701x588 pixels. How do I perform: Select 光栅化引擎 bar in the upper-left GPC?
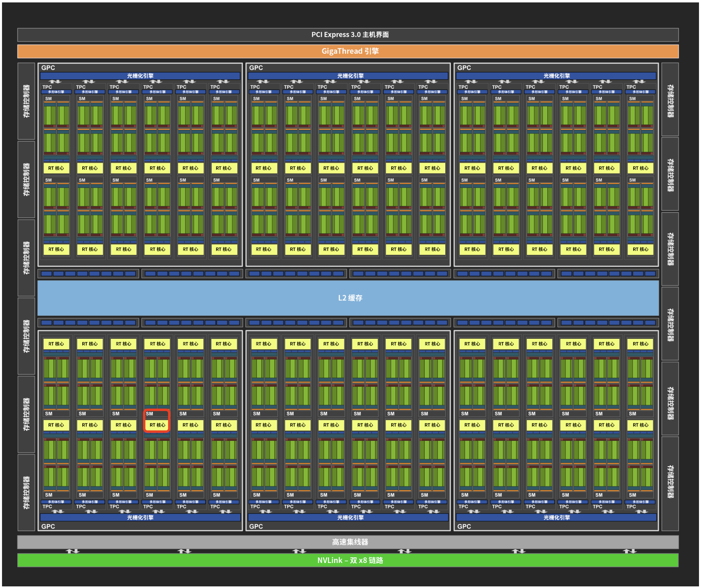[140, 76]
